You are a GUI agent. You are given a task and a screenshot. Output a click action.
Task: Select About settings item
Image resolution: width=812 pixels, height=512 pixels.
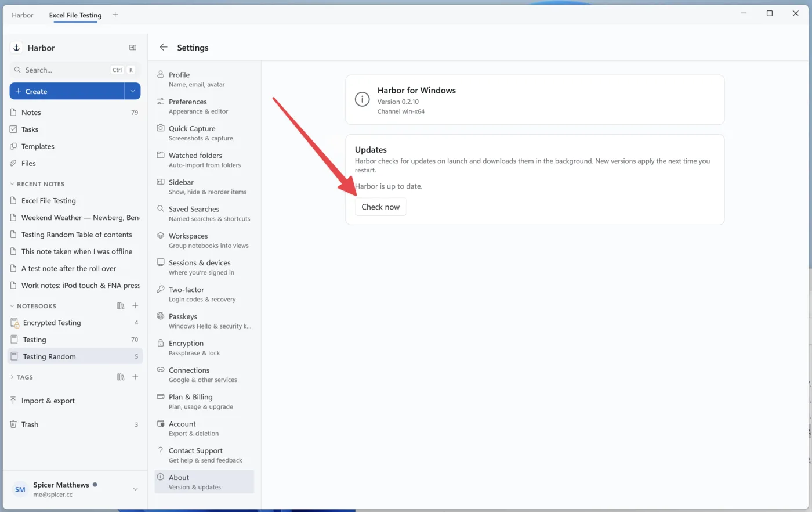204,482
